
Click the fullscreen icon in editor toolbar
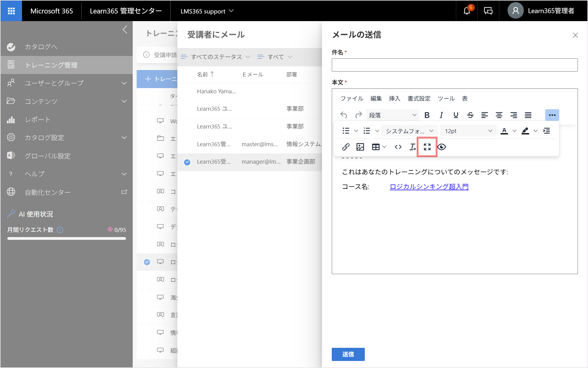pos(427,147)
